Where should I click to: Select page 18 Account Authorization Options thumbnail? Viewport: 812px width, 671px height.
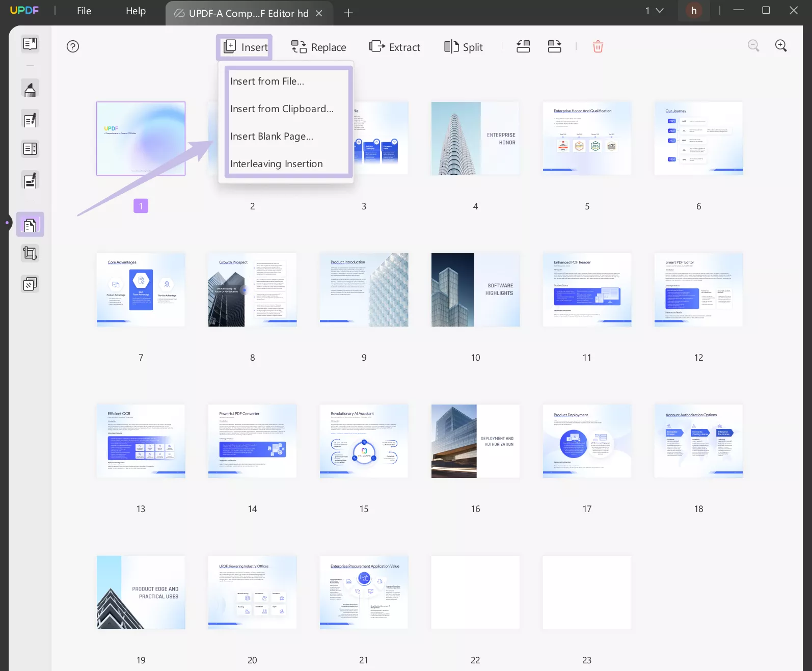point(698,441)
